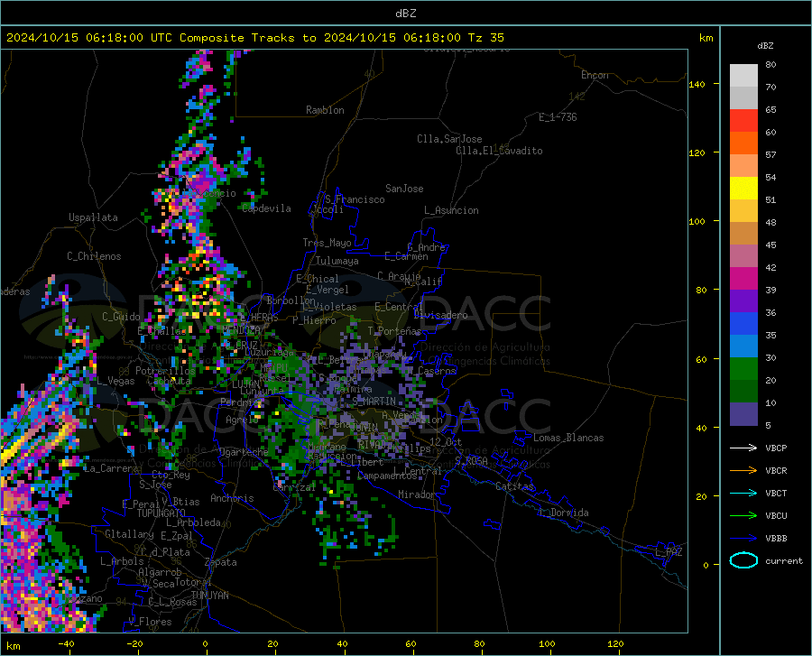Click the blue 35 dBZ swatch

pos(743,324)
